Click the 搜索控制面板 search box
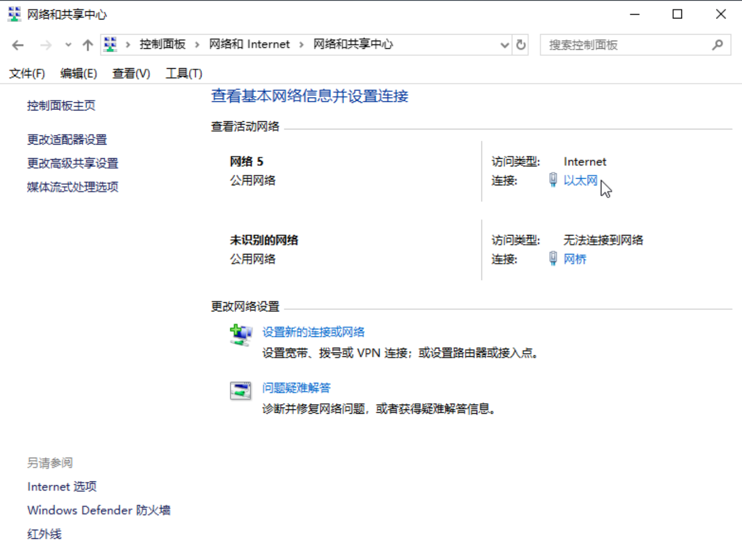The width and height of the screenshot is (742, 560). pos(635,45)
